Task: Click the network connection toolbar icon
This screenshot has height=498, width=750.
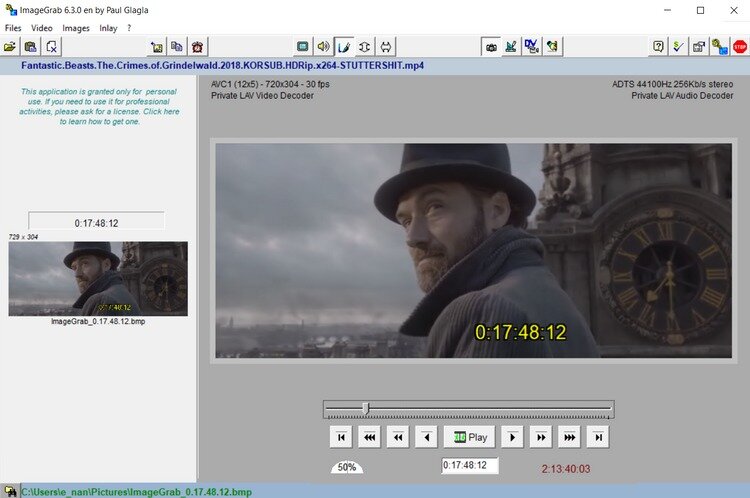Action: 719,47
